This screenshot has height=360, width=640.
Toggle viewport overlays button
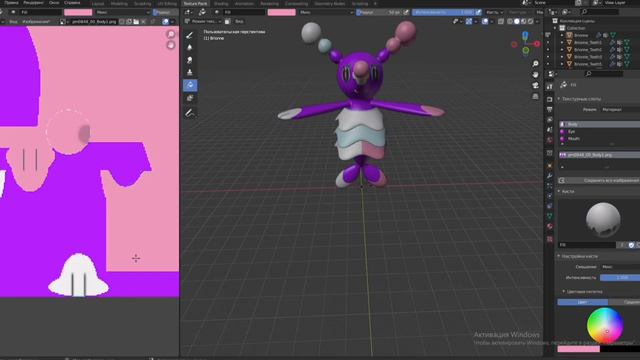point(485,21)
